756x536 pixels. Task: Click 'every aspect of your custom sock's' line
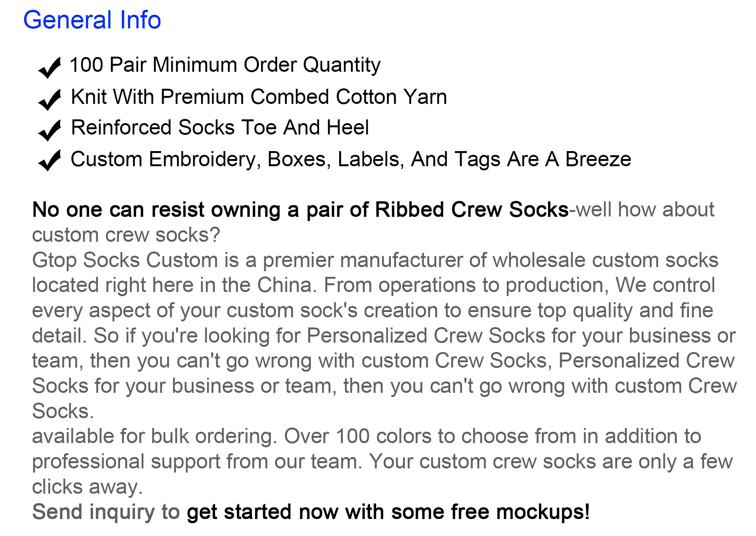click(x=195, y=310)
